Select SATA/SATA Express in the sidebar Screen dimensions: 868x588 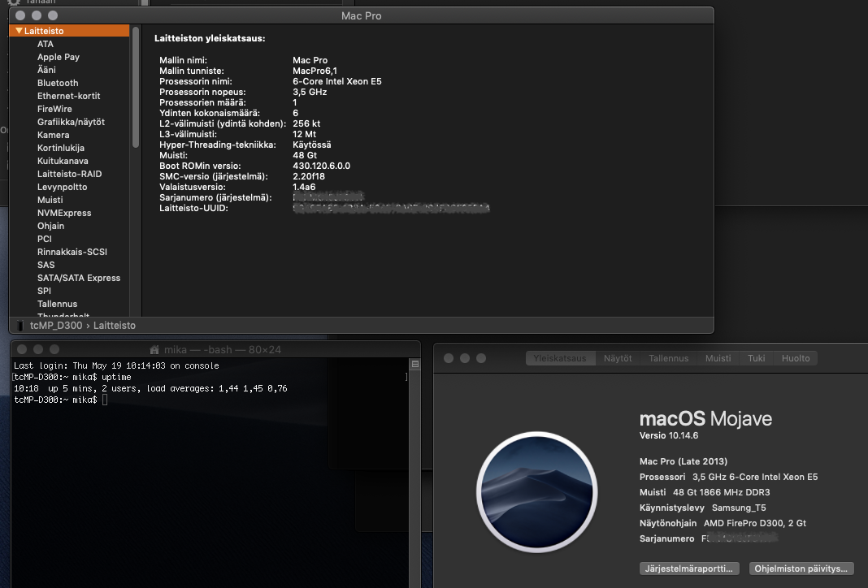79,278
